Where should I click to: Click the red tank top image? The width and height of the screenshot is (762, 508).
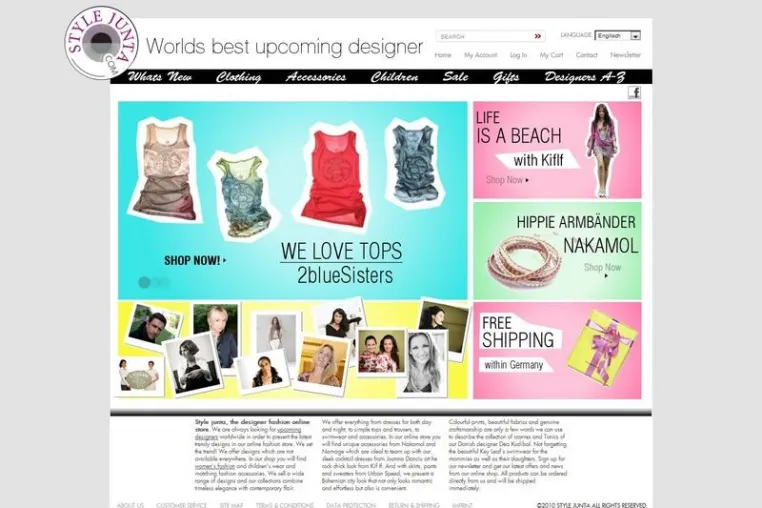tap(334, 177)
